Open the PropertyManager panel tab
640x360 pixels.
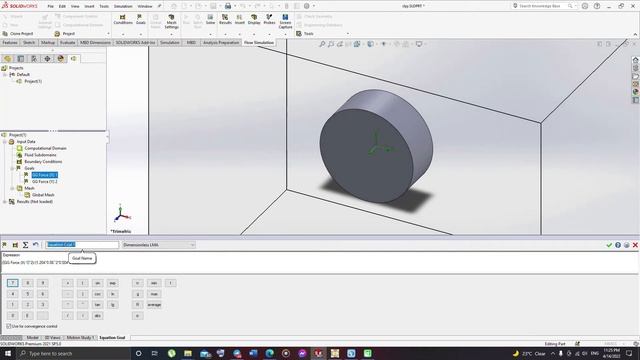[x=20, y=59]
